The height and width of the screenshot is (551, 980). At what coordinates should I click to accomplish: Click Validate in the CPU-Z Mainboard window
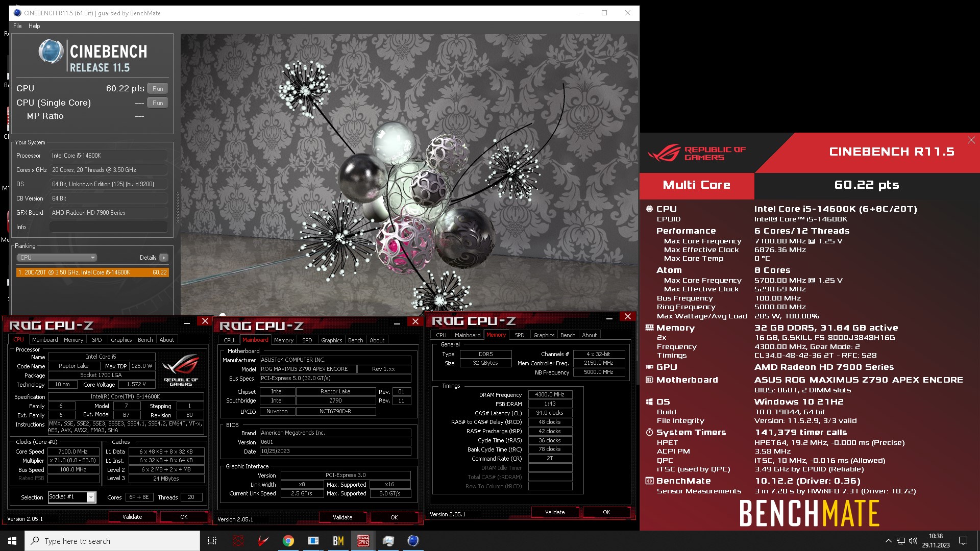pyautogui.click(x=342, y=517)
